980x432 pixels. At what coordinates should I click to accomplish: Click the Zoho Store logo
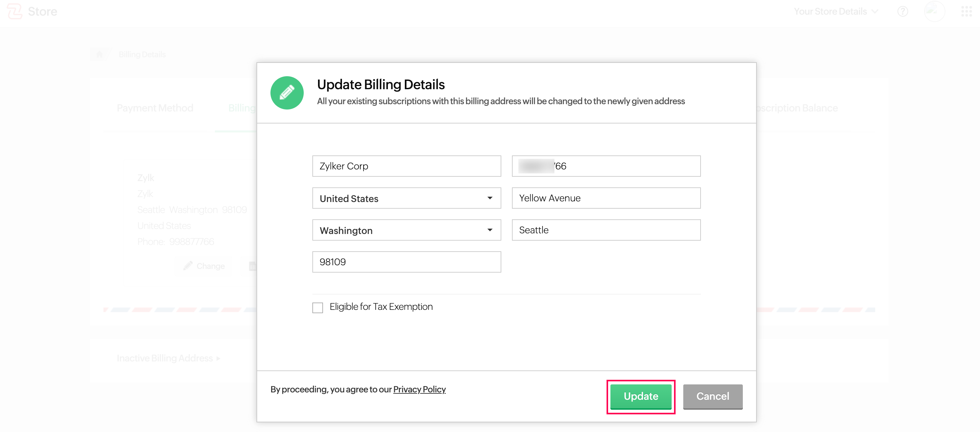click(32, 11)
